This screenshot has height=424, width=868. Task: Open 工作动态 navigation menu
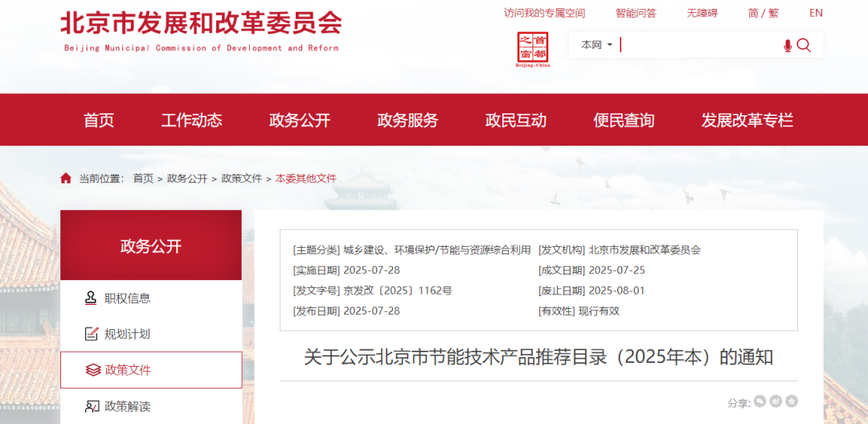pyautogui.click(x=191, y=120)
